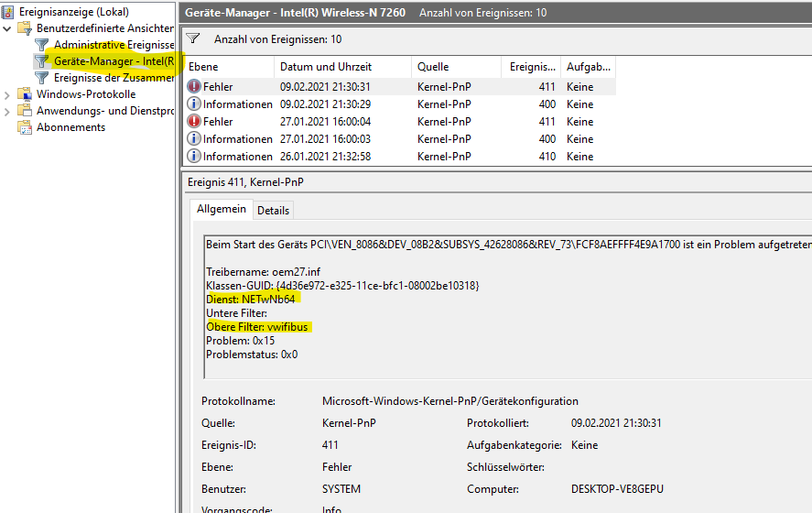Viewport: 812px width, 513px height.
Task: Click the Benutzerdefinierte Ansichten folder icon
Action: tap(25, 28)
